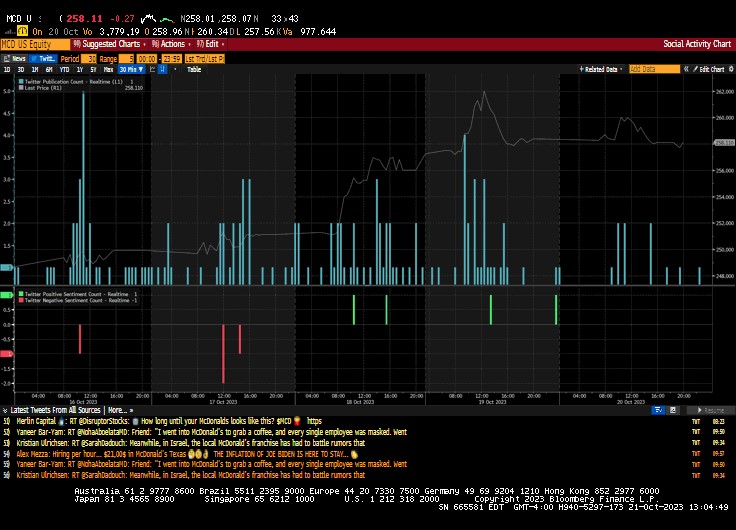Open the More... tweets link
Screen dimensions: 736x530
[x=120, y=410]
